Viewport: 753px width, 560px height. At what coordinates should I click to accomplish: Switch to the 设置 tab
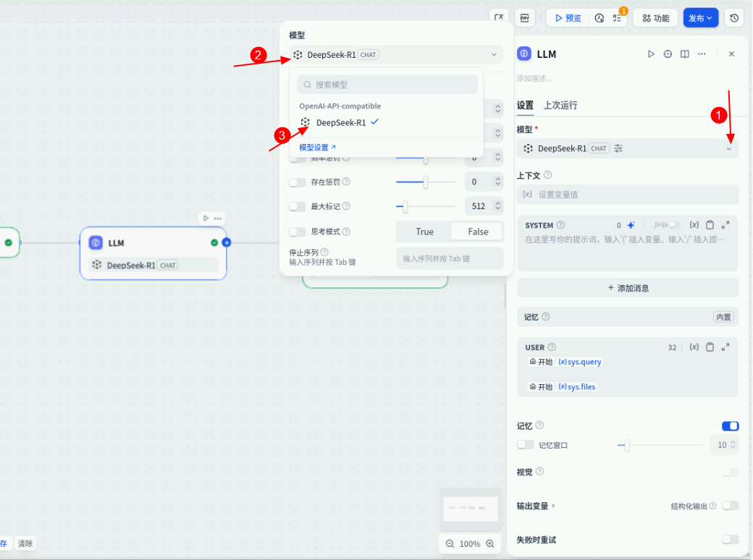[525, 105]
